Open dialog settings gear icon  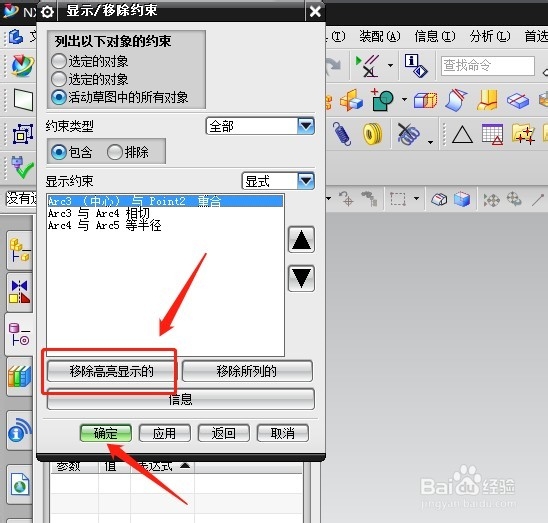tap(47, 12)
